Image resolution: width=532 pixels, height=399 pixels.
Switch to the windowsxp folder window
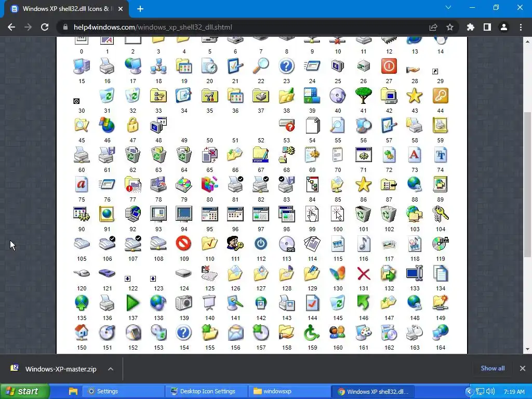289,391
